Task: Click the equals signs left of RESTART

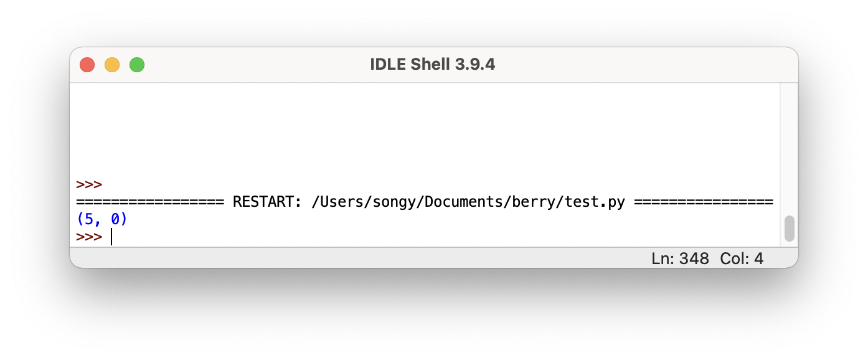Action: (x=150, y=202)
